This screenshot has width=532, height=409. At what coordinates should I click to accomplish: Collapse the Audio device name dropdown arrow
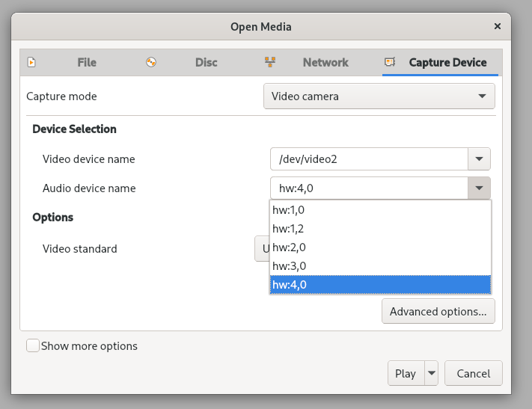point(479,188)
